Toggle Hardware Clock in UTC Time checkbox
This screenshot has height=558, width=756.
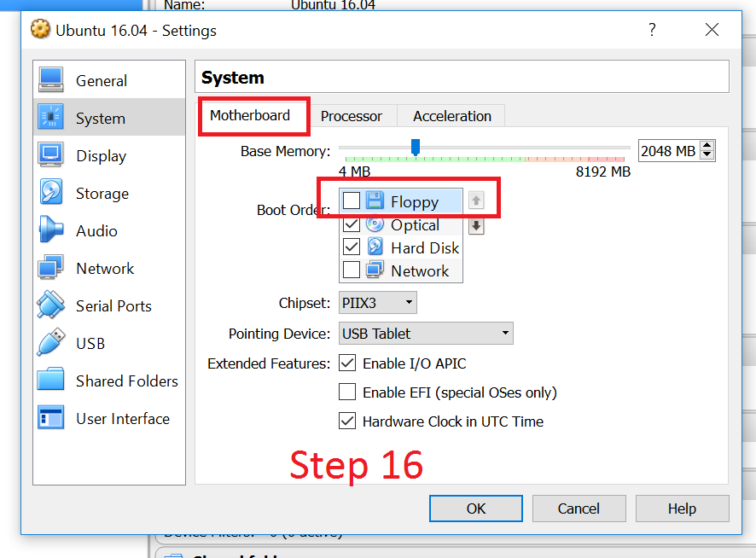click(347, 421)
